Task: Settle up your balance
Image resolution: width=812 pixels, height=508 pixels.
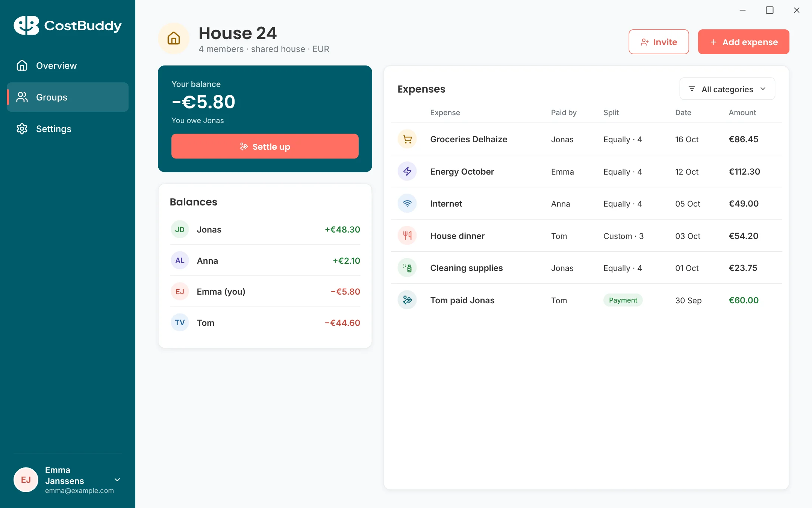Action: point(265,146)
